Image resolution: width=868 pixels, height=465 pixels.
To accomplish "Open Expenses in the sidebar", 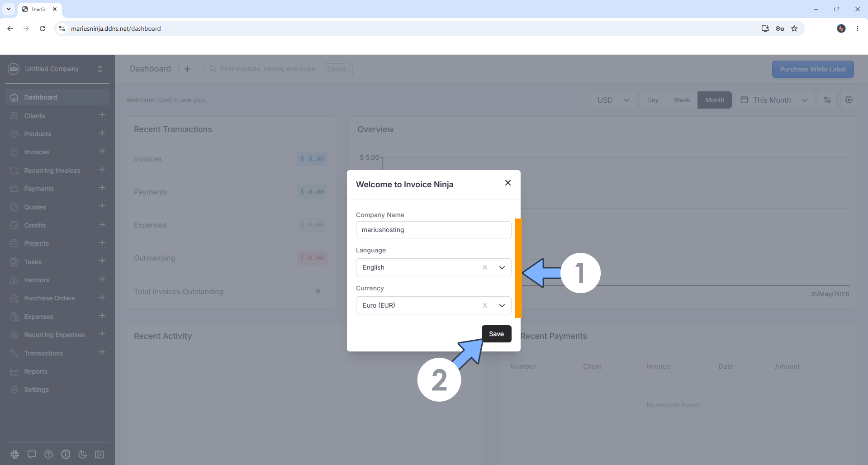I will tap(38, 317).
